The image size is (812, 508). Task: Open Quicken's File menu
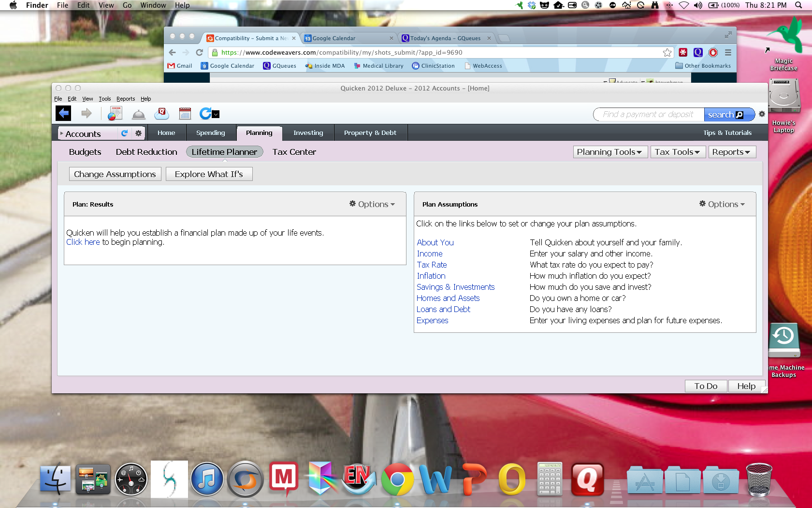[58, 99]
